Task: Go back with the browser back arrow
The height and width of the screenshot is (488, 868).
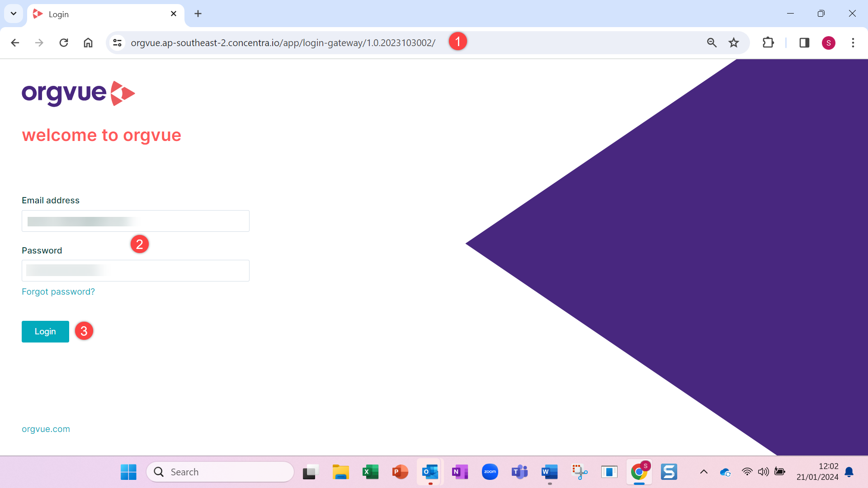Action: click(x=15, y=42)
